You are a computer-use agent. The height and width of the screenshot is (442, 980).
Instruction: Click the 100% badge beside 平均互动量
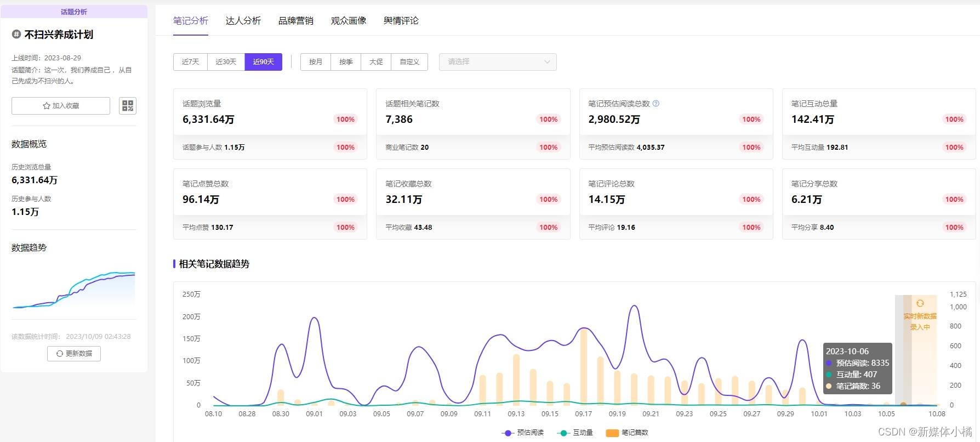point(954,148)
